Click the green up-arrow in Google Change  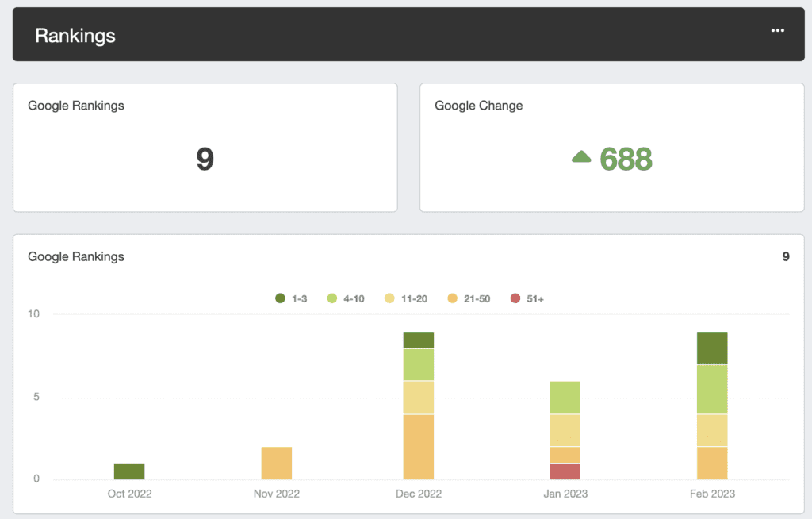581,156
